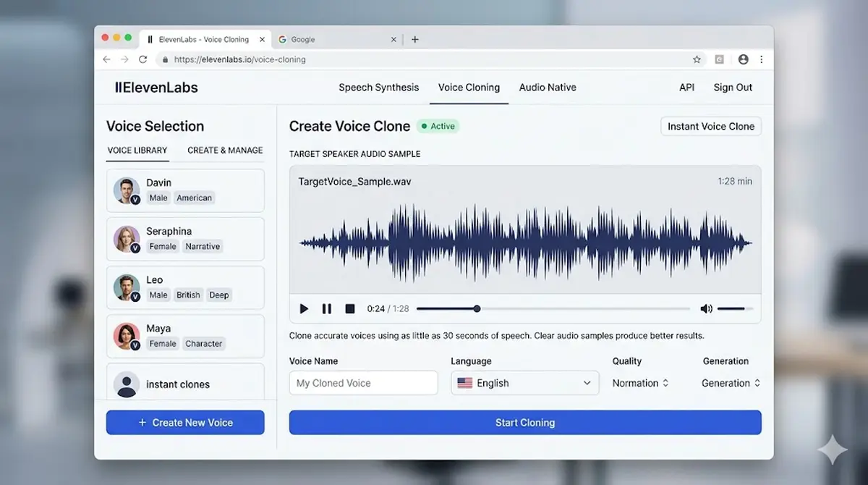Viewport: 868px width, 485px height.
Task: Click Leo's Deep tag
Action: click(x=219, y=295)
